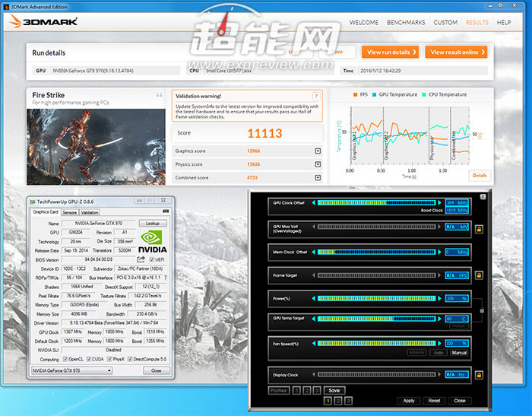
Task: Increase GPU Clock Offset with right arrow
Action: (440, 203)
